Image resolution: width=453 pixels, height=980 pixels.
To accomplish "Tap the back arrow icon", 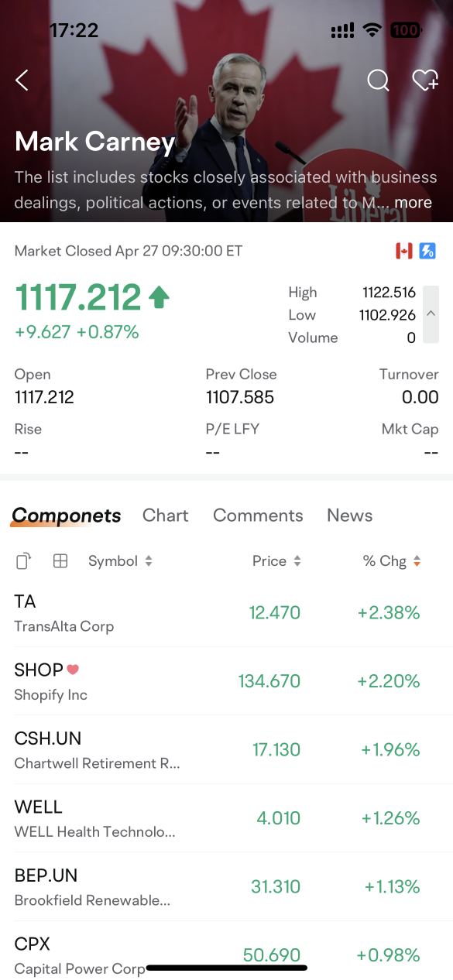I will point(22,80).
